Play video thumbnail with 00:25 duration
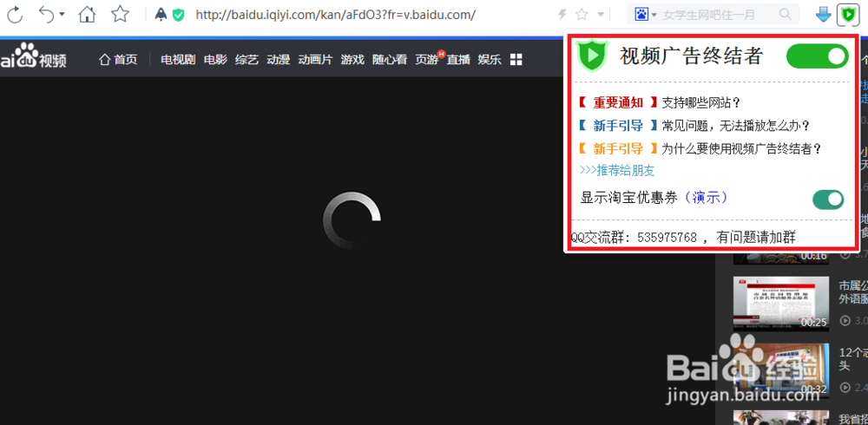 781,304
